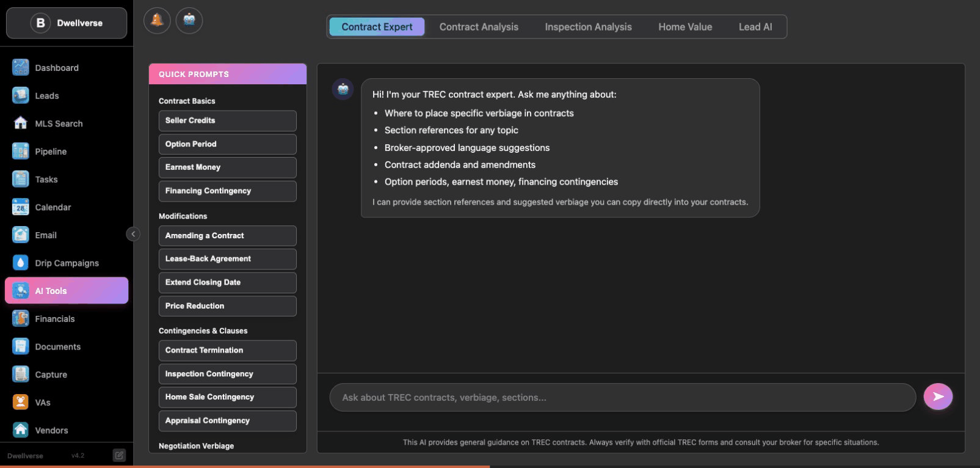The height and width of the screenshot is (468, 980).
Task: Click the AI Tools robot icon
Action: click(21, 291)
